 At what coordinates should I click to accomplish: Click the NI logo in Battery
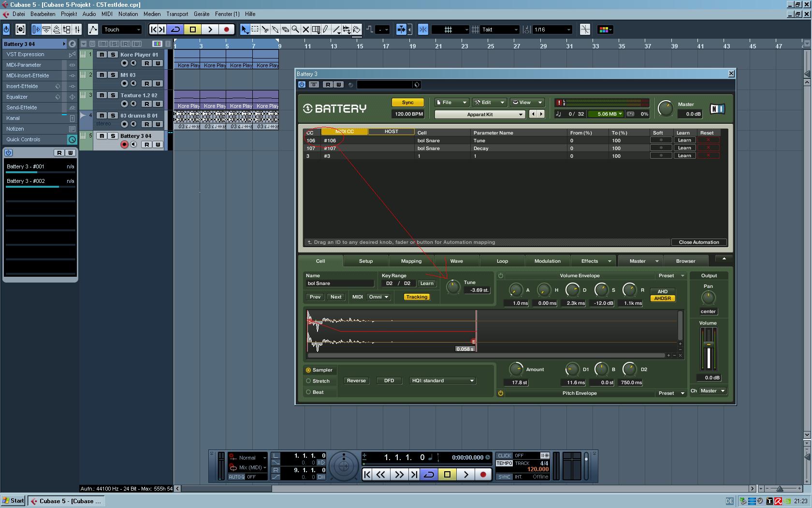(x=717, y=109)
